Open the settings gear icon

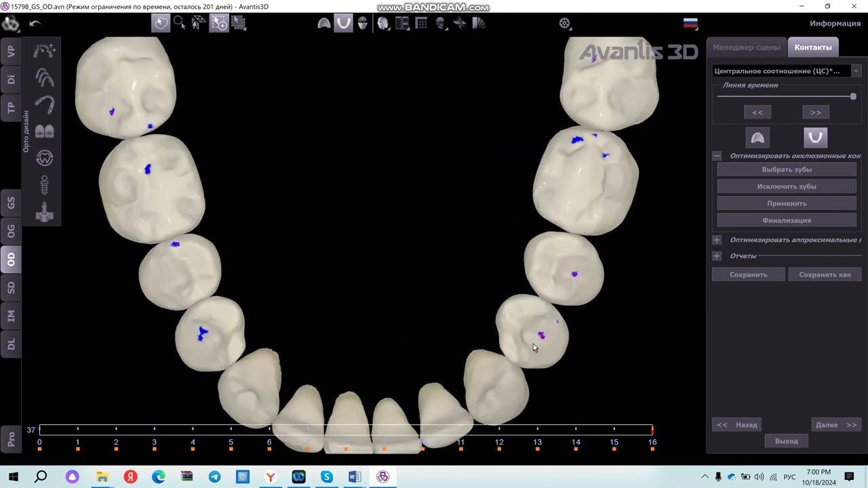tap(565, 24)
